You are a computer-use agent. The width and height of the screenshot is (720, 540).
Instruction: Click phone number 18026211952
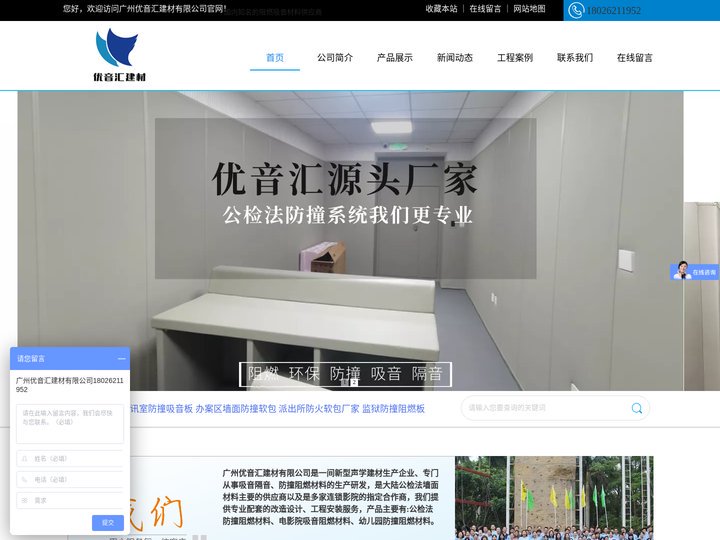pyautogui.click(x=613, y=11)
